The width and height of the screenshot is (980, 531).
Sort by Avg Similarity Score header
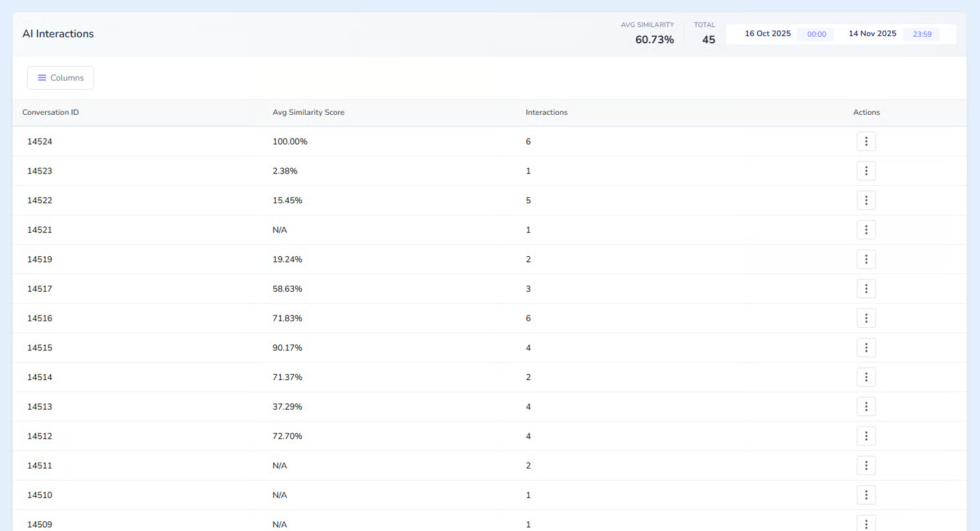click(308, 112)
